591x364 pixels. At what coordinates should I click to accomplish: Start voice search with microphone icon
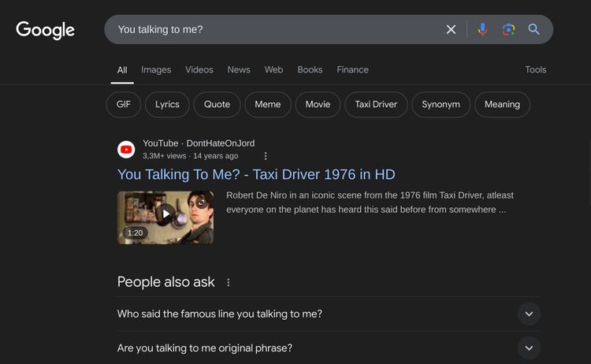click(x=482, y=29)
